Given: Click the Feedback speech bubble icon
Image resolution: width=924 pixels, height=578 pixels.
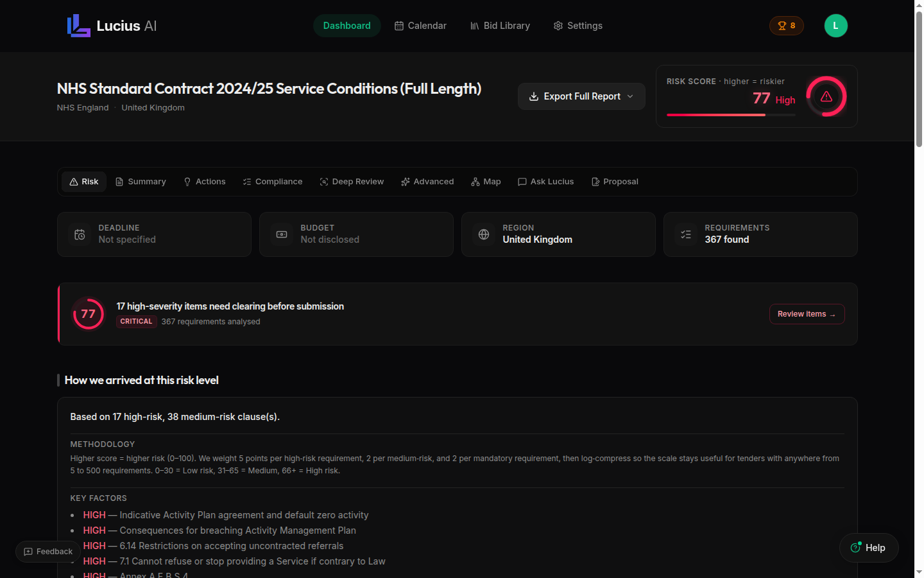Looking at the screenshot, I should tap(28, 552).
